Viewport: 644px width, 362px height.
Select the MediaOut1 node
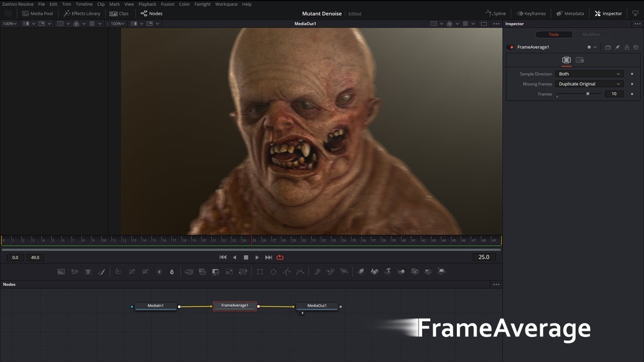pyautogui.click(x=317, y=306)
